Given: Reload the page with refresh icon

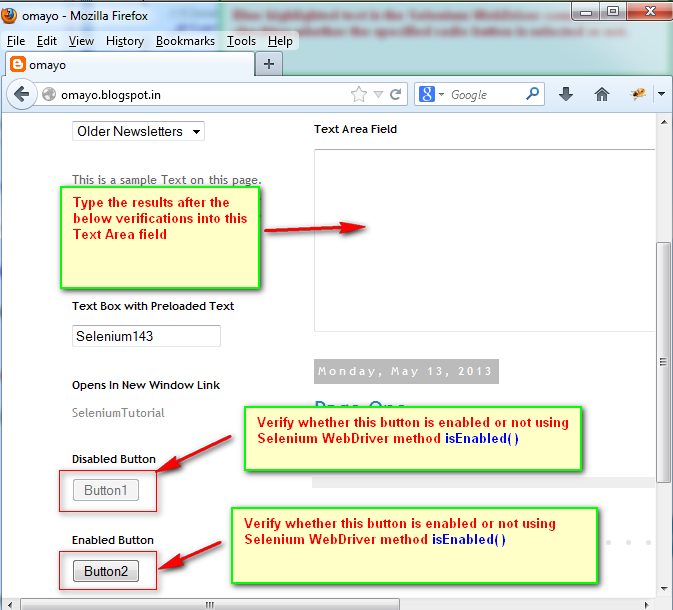Looking at the screenshot, I should (396, 94).
